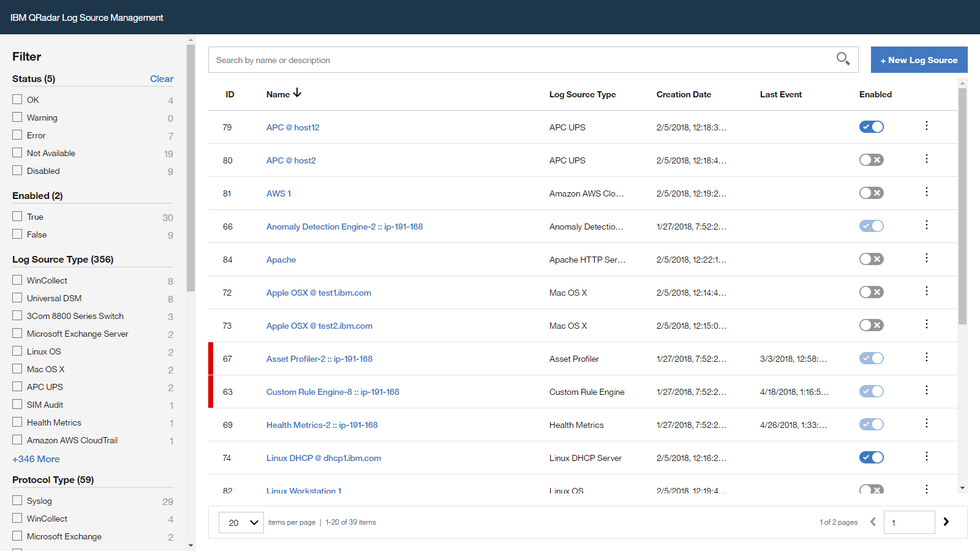Click the search magnifier icon
This screenshot has width=980, height=551.
pyautogui.click(x=843, y=59)
